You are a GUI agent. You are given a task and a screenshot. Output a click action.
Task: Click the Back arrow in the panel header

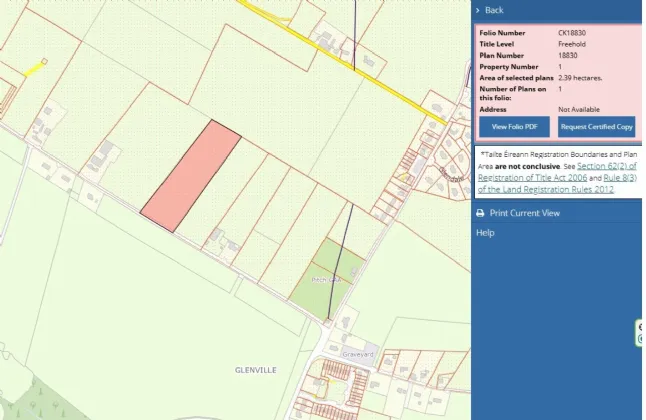[478, 10]
